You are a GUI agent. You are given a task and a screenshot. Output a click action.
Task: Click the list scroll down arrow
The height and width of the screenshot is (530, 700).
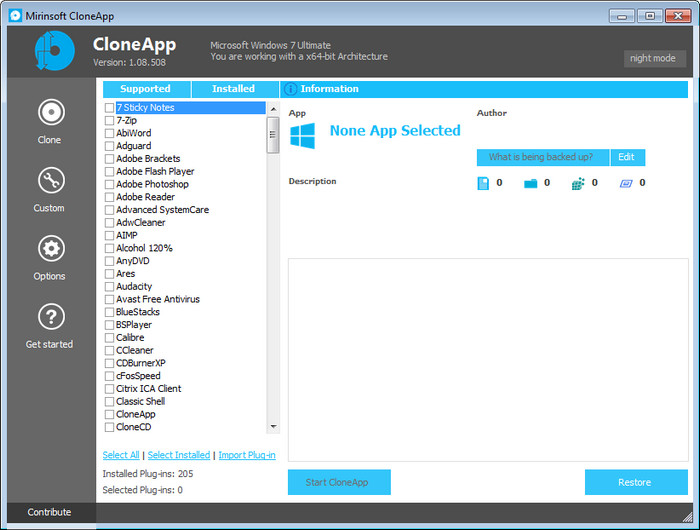273,427
